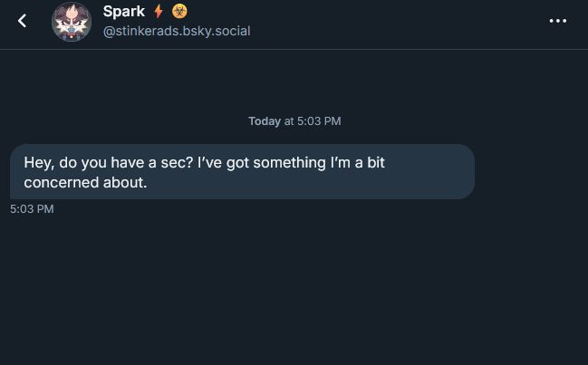
Task: Click the text concerned about in the bubble
Action: click(85, 182)
